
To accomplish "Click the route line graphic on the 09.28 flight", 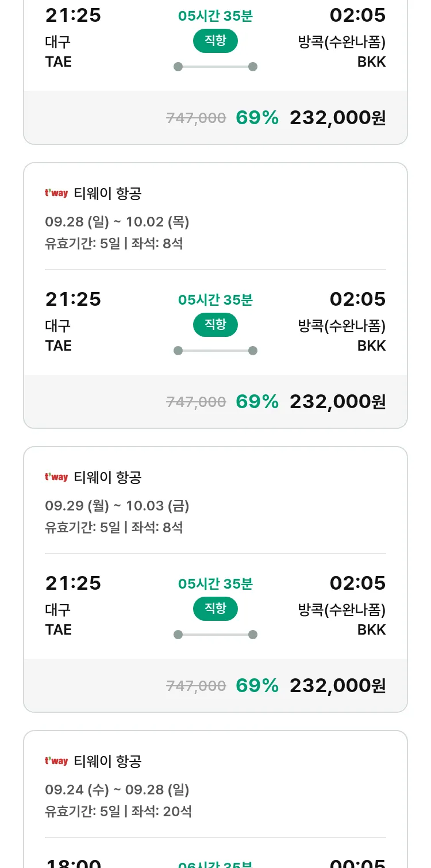I will pyautogui.click(x=215, y=351).
